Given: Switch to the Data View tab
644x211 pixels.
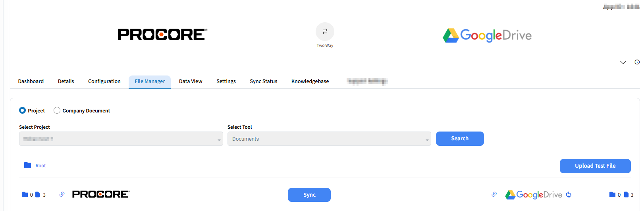Looking at the screenshot, I should pyautogui.click(x=191, y=81).
